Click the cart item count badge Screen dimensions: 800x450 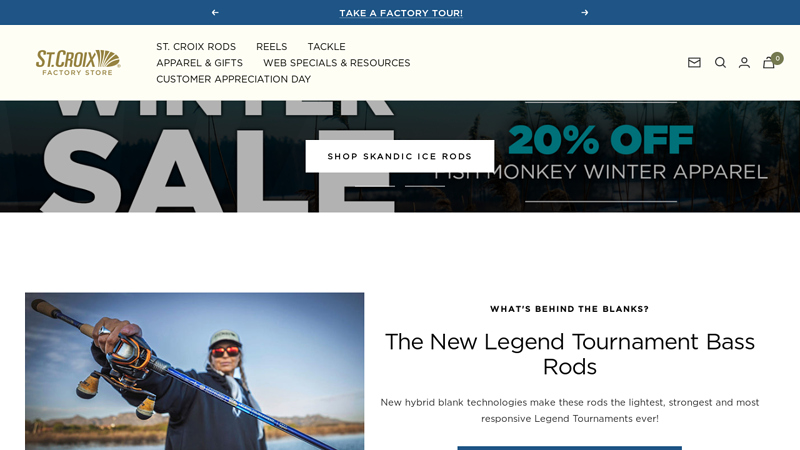pyautogui.click(x=777, y=58)
